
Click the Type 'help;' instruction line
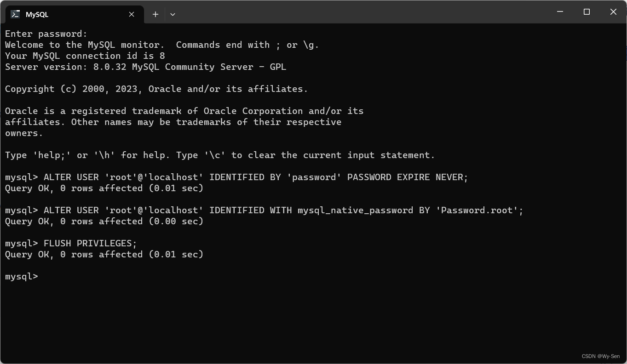point(219,155)
